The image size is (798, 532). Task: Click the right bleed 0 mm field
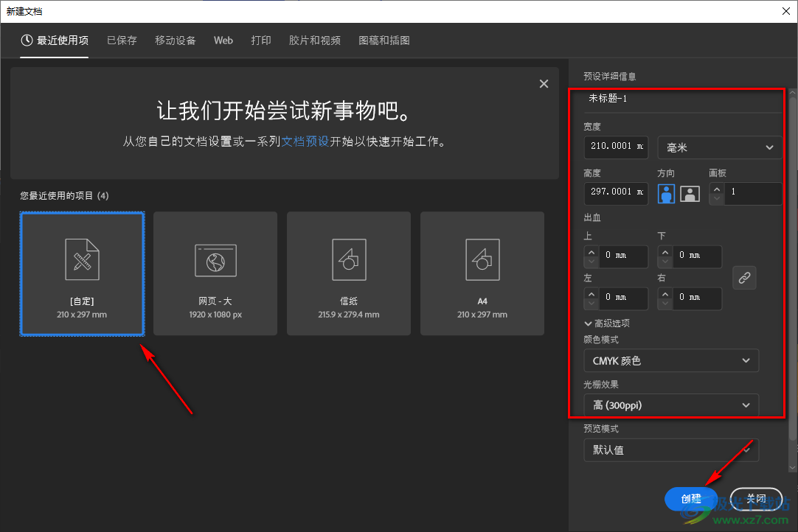pos(697,298)
